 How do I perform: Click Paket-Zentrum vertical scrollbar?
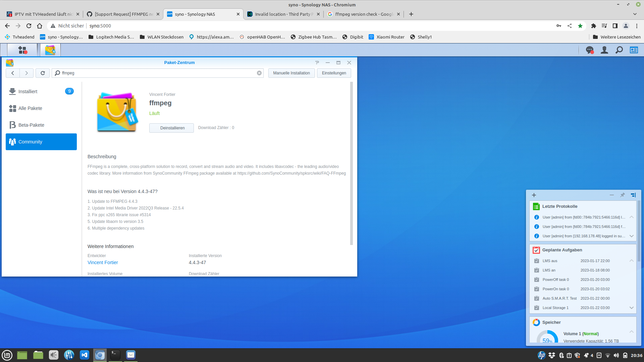pyautogui.click(x=352, y=163)
